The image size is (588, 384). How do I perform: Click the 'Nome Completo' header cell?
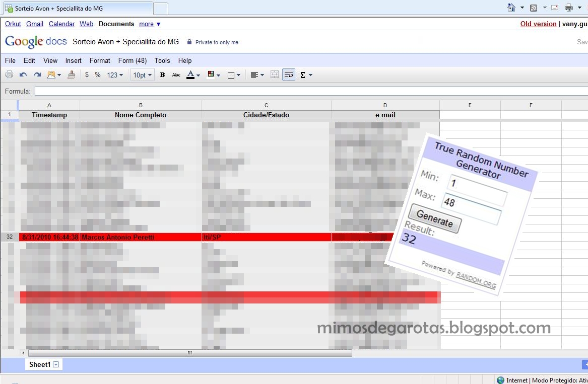click(141, 115)
